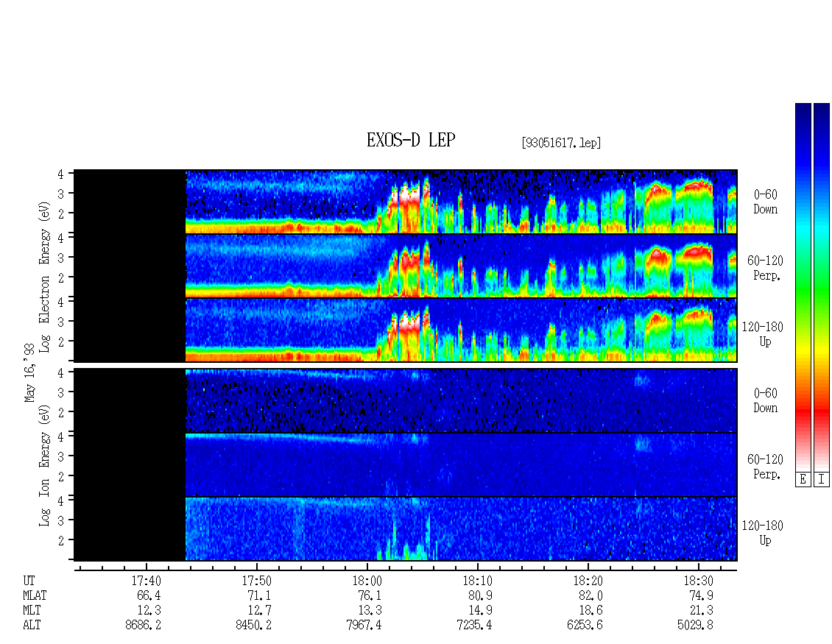Select the file label [93051617.lep]
This screenshot has width=832, height=644.
[561, 143]
